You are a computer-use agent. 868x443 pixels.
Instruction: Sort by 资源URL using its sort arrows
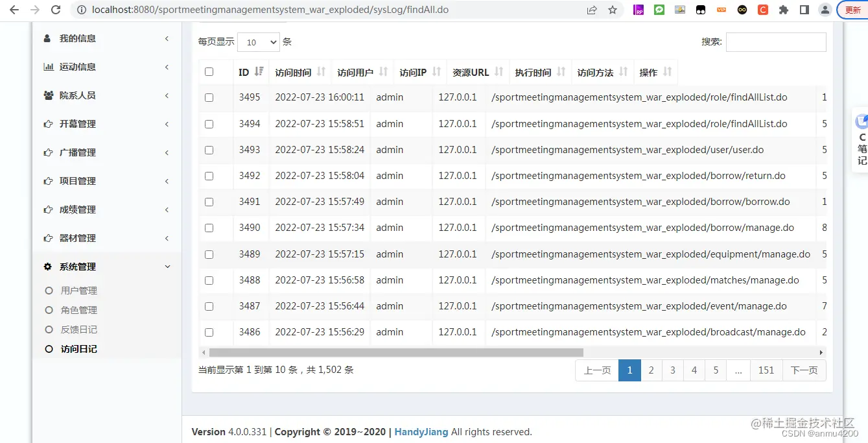click(x=499, y=72)
